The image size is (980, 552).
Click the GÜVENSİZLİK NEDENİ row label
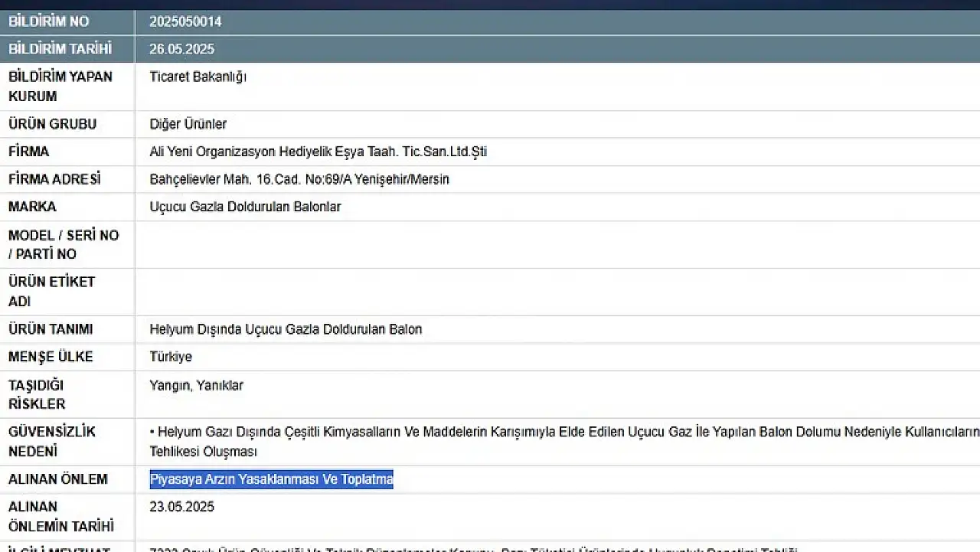click(52, 441)
